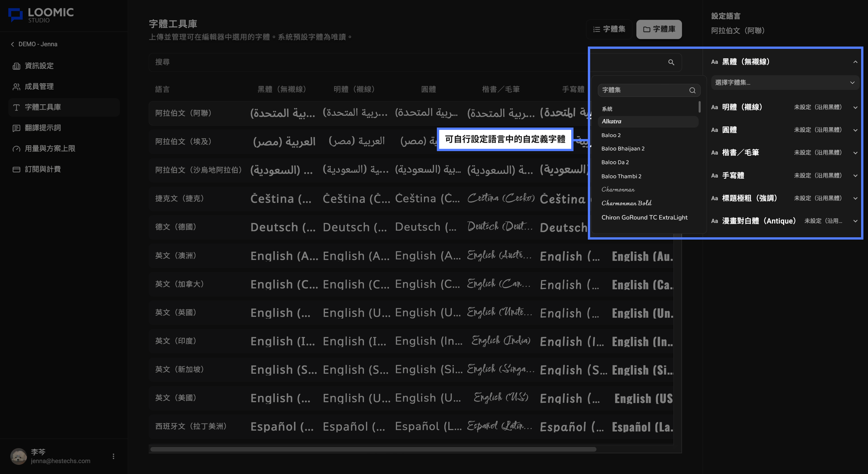Screen dimensions: 868x474
Task: Click the 訂閱與計費 card icon
Action: (x=16, y=169)
